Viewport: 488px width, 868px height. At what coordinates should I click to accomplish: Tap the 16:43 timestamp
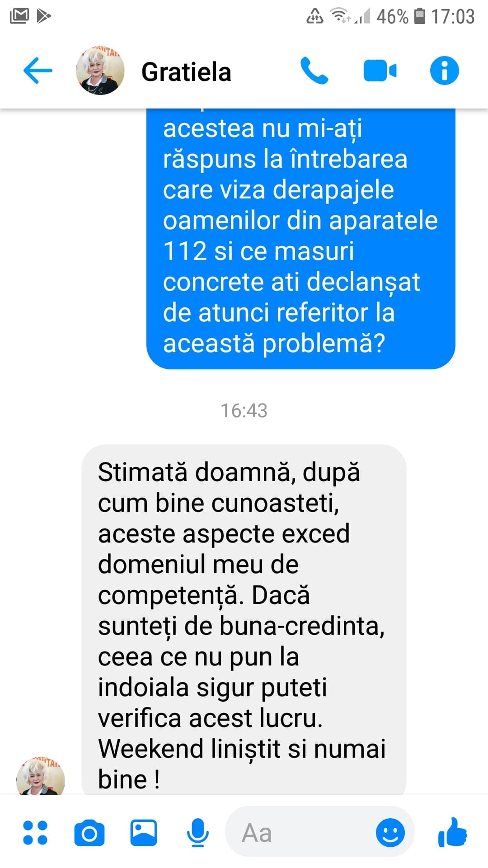(244, 410)
